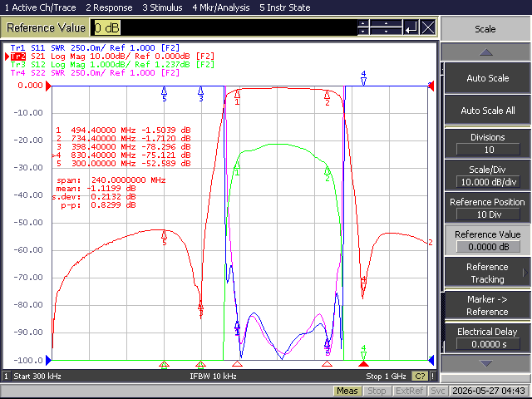Open the Mkr/Analysis menu
532x399 pixels.
tap(221, 7)
